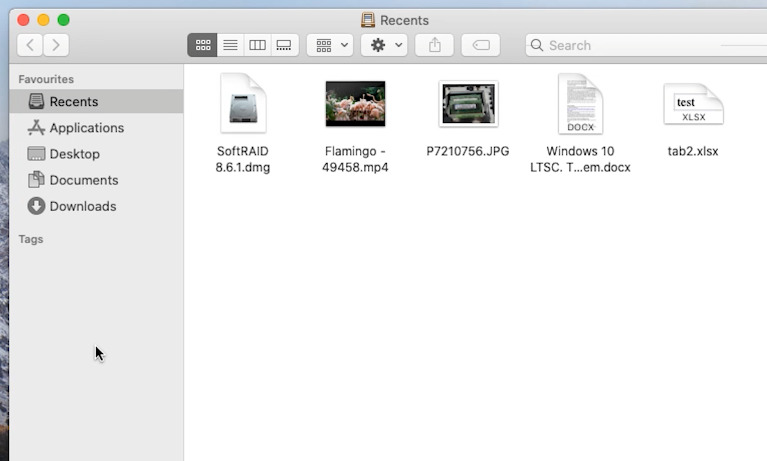Open Desktop in the sidebar
Viewport: 767px width, 461px height.
[96, 154]
